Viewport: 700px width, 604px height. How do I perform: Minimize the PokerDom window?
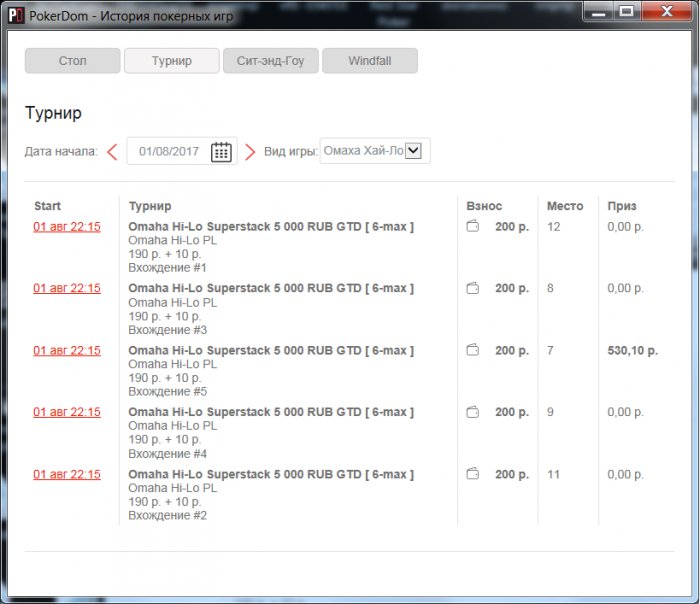598,12
